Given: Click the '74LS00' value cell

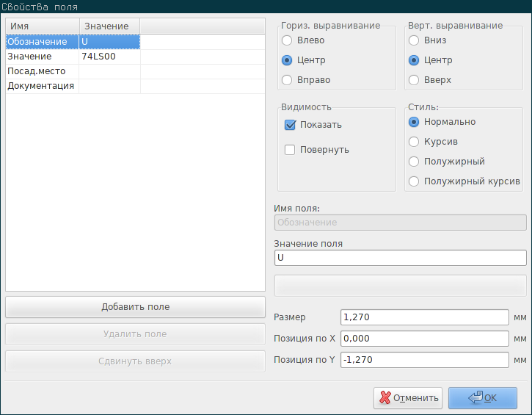Looking at the screenshot, I should pos(109,57).
